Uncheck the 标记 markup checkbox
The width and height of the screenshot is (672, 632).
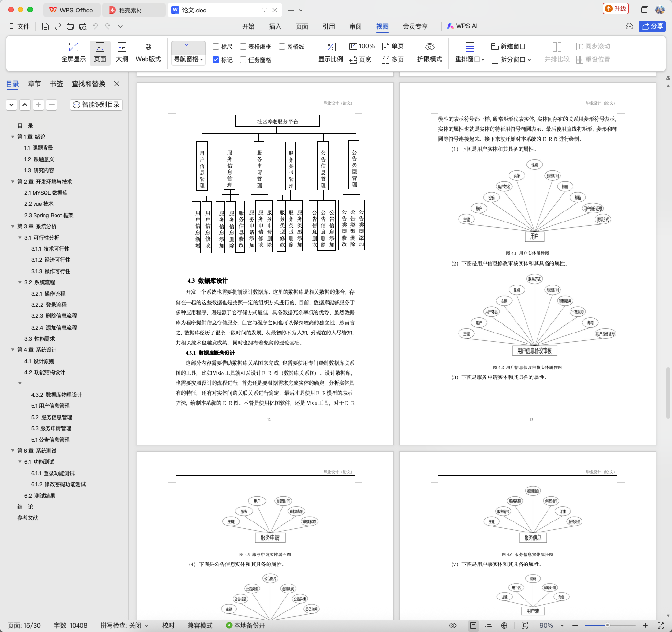(223, 60)
